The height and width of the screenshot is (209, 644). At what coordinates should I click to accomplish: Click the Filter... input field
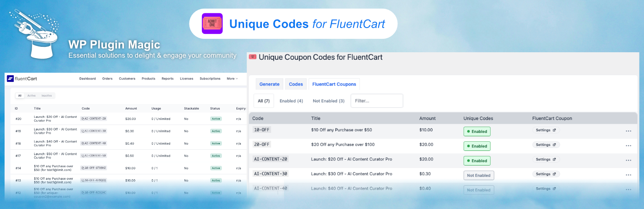pyautogui.click(x=377, y=101)
